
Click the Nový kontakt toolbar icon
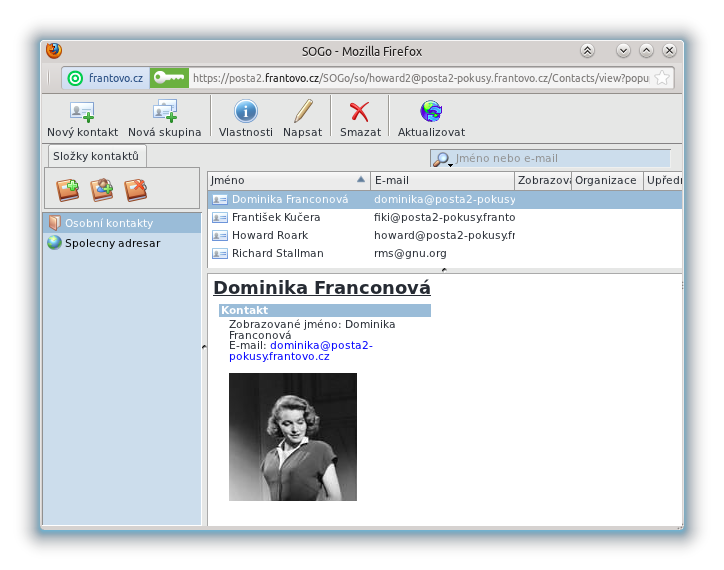click(82, 112)
